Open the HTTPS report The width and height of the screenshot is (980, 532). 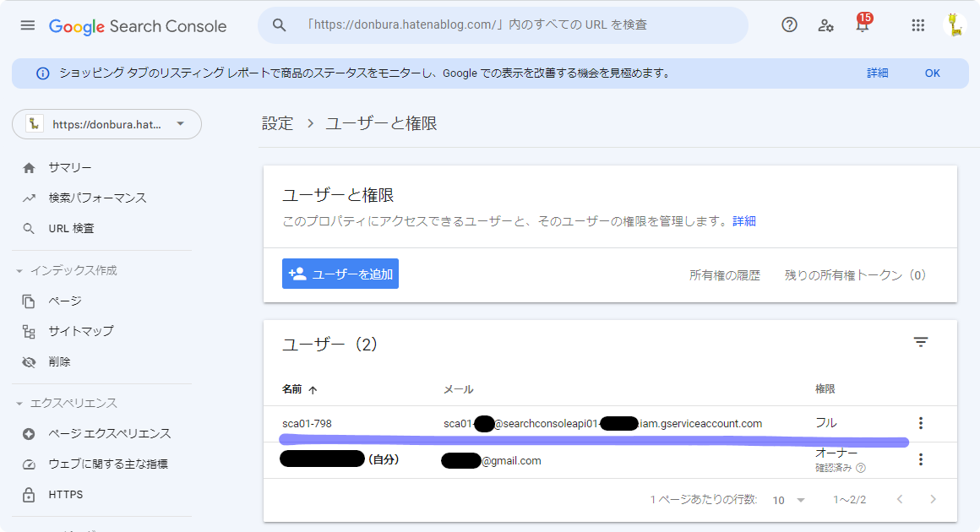(x=64, y=494)
